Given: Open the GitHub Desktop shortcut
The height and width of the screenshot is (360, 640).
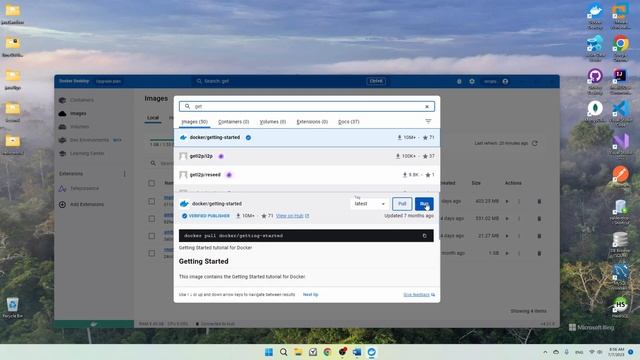Looking at the screenshot, I should click(595, 81).
